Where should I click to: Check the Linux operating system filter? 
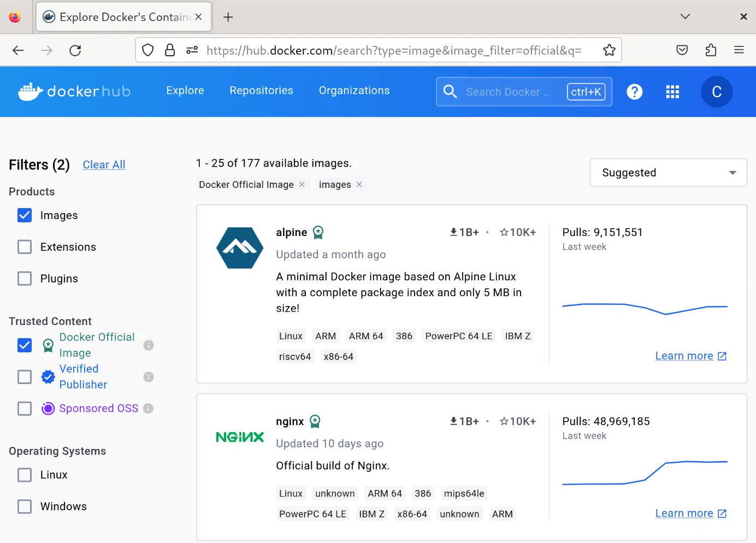pos(24,475)
